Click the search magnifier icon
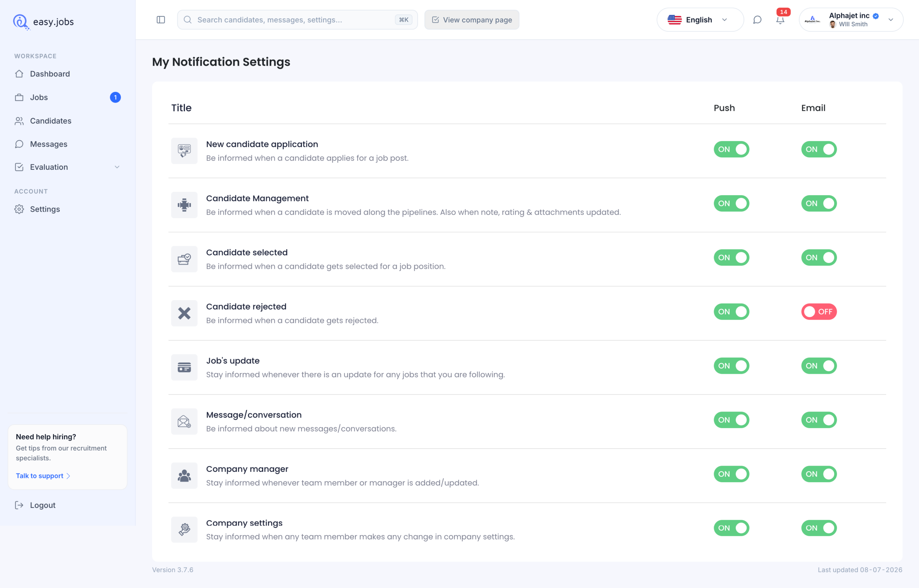 (187, 20)
